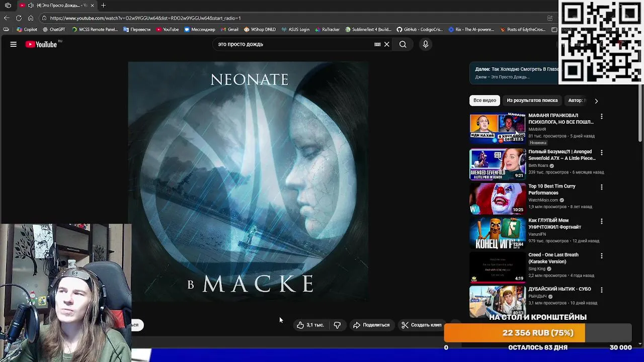Open the Creed Karaoke video thumbnail
The width and height of the screenshot is (644, 362).
[498, 267]
